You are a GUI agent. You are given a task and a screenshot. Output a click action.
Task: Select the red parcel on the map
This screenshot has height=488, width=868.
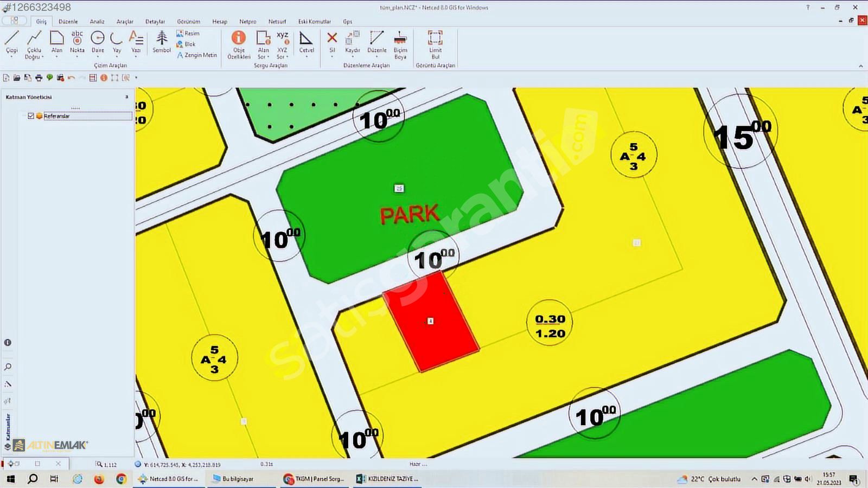431,322
